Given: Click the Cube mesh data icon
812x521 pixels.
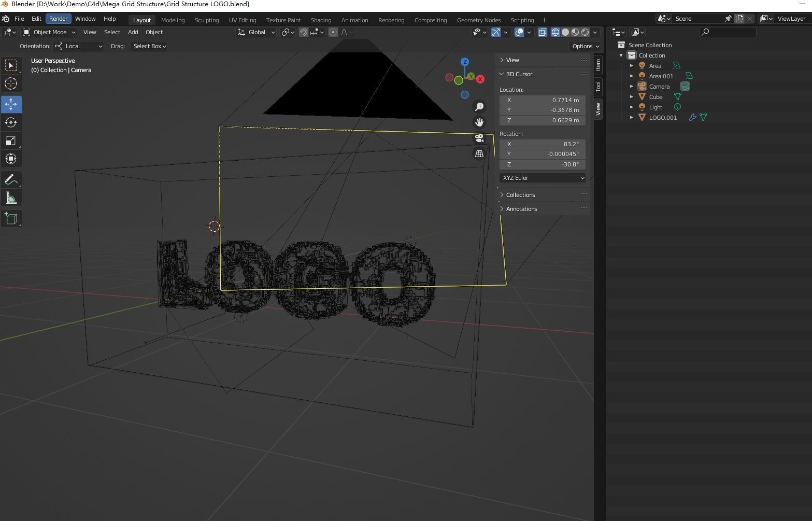Looking at the screenshot, I should (x=677, y=96).
